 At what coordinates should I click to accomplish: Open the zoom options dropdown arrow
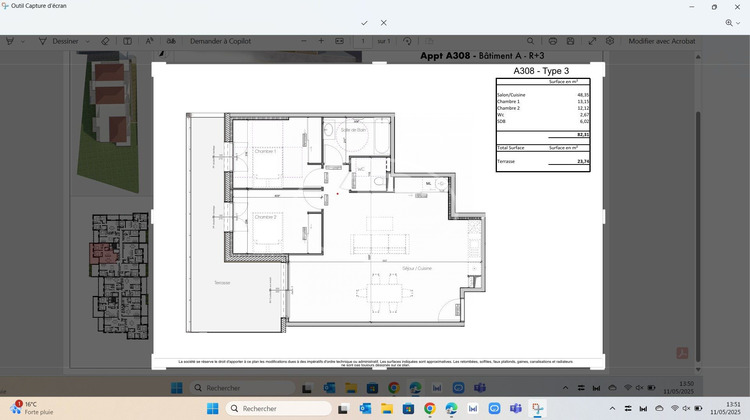click(739, 22)
